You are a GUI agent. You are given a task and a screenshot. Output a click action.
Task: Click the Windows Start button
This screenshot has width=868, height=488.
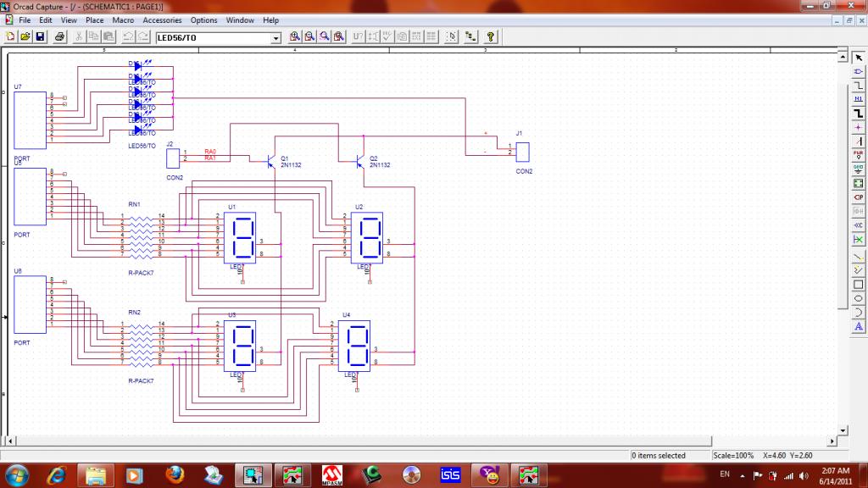(17, 474)
